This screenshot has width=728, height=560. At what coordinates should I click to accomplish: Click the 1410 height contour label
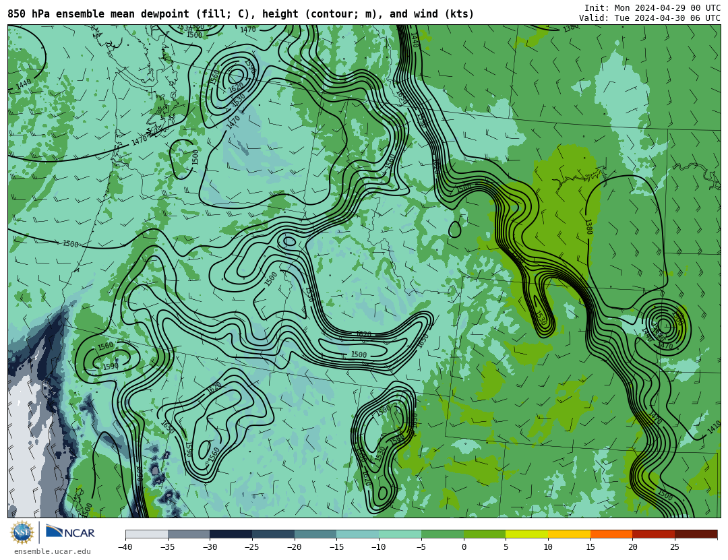tap(714, 428)
